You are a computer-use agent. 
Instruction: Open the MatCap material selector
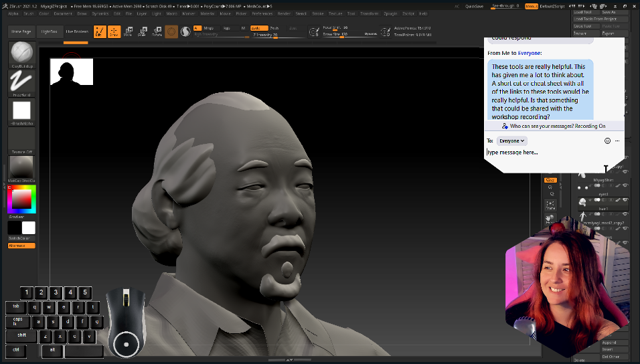(22, 167)
